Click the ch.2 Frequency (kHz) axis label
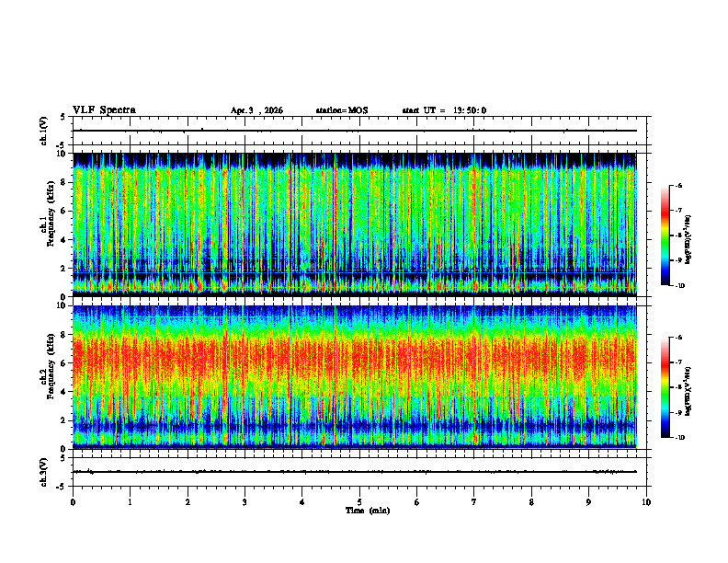Image resolution: width=728 pixels, height=563 pixels. pyautogui.click(x=49, y=366)
